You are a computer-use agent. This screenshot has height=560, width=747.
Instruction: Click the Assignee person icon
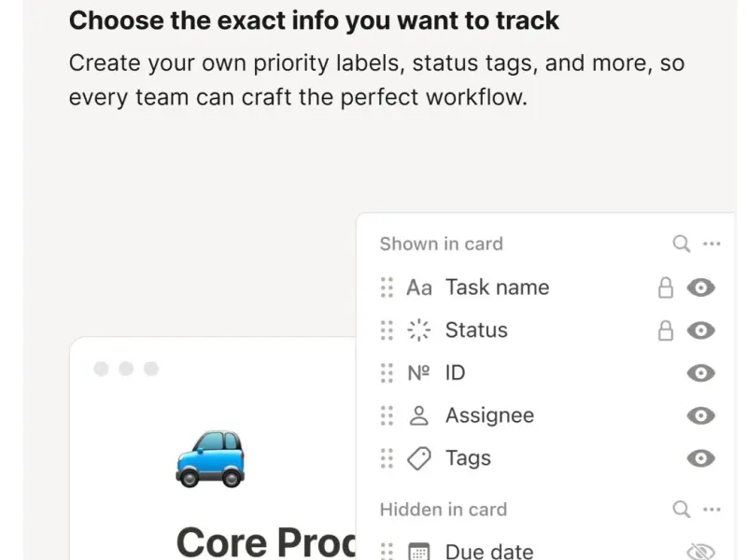coord(419,415)
